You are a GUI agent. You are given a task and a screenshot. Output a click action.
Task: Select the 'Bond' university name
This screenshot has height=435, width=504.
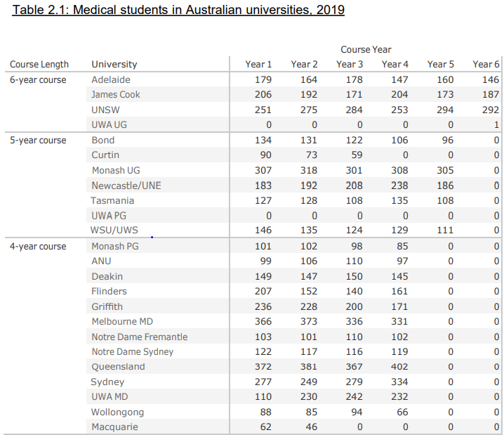click(103, 141)
